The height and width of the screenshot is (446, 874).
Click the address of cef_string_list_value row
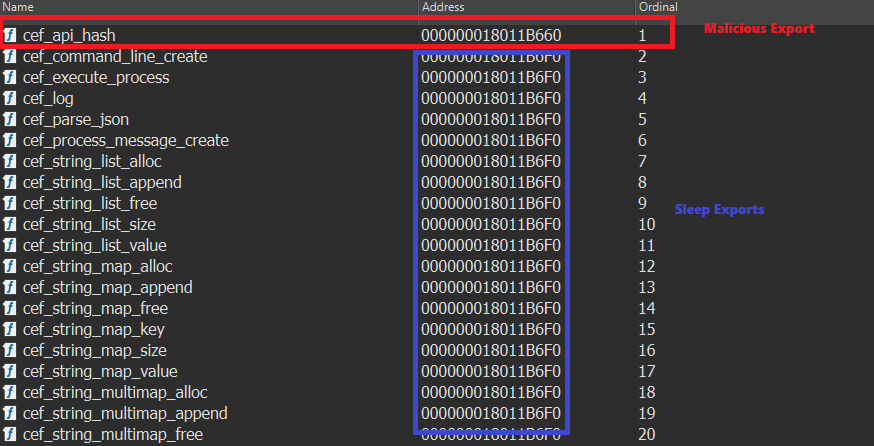(491, 245)
